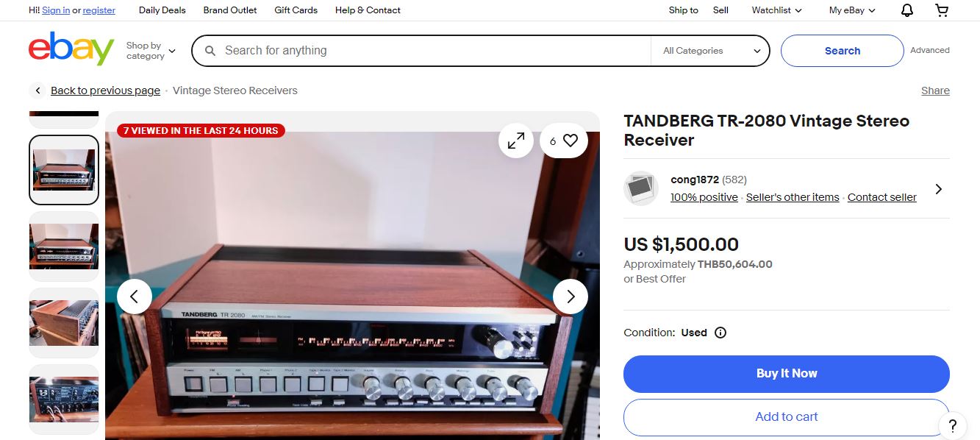Open Seller's other items link

tap(793, 197)
